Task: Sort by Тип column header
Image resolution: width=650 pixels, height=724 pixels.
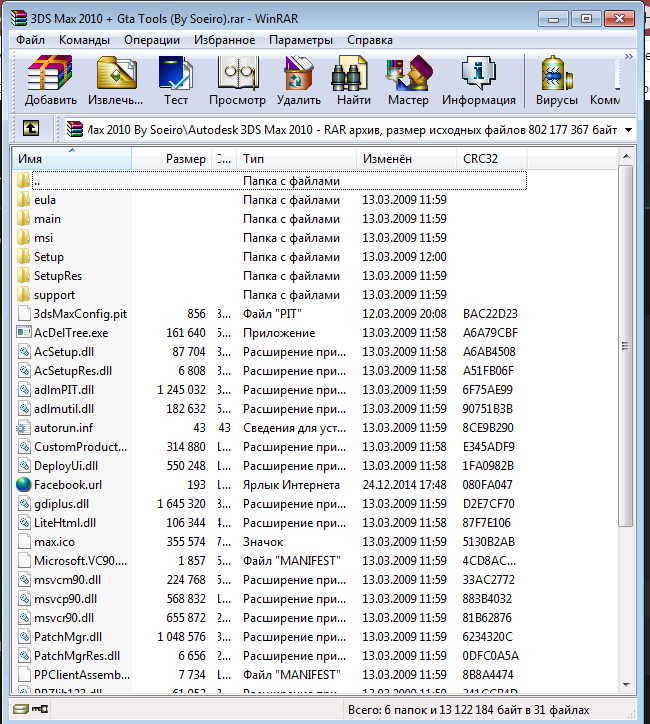Action: (x=296, y=159)
